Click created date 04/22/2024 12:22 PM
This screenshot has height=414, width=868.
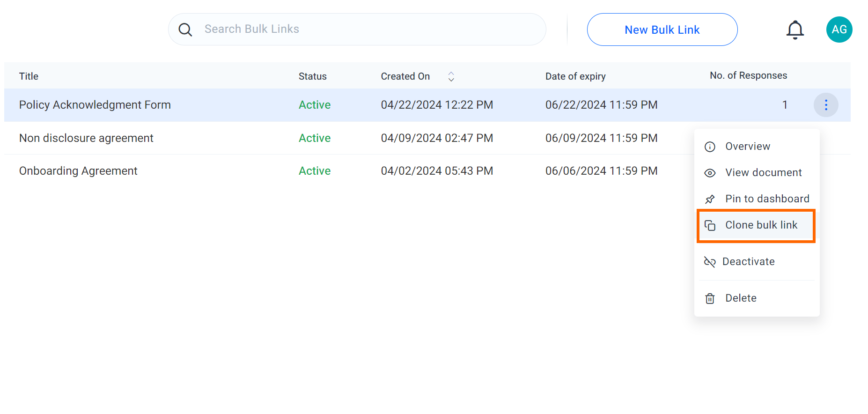pyautogui.click(x=437, y=105)
